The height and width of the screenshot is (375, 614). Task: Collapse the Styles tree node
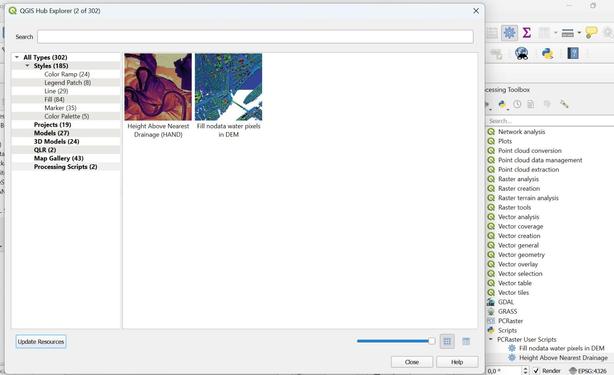pos(27,66)
